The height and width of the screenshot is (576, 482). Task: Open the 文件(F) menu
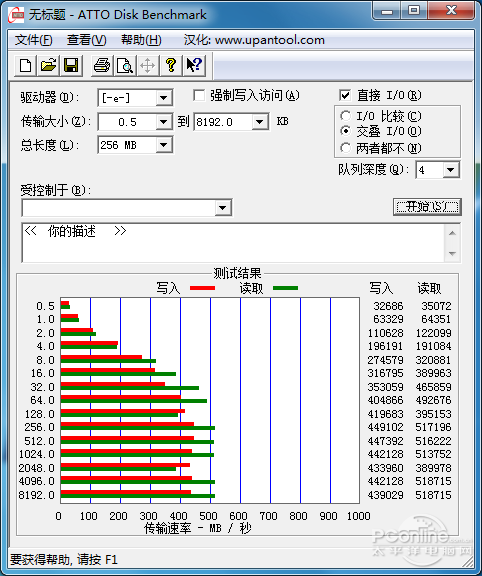(33, 40)
